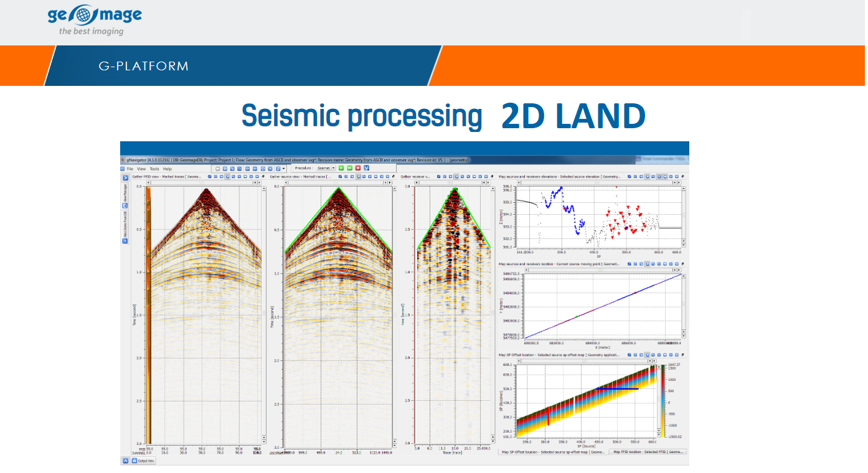Click the second layout icon in main toolbar
This screenshot has height=473, width=868.
click(225, 169)
